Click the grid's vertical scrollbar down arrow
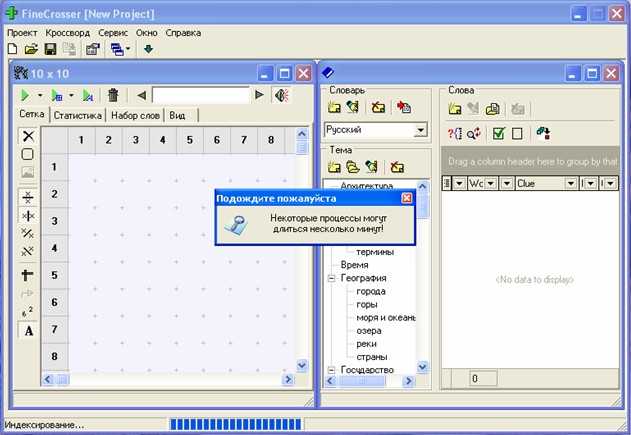Viewport: 631px width, 435px height. [302, 365]
